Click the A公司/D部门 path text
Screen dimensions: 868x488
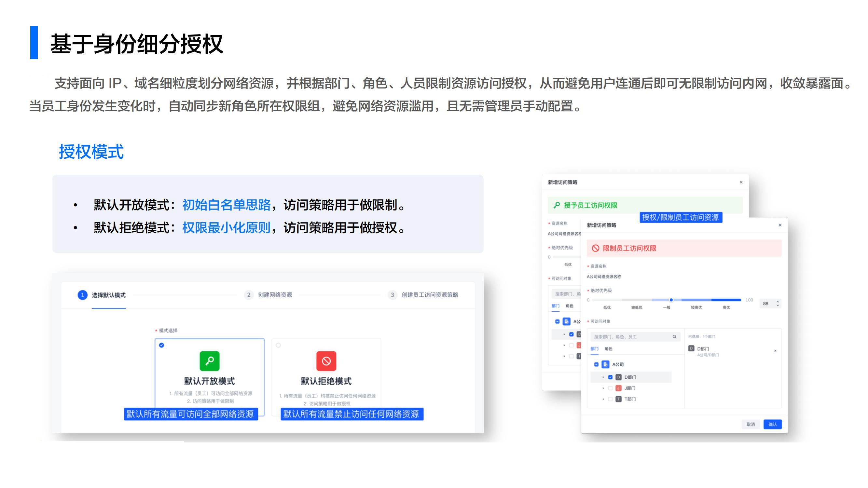(708, 355)
